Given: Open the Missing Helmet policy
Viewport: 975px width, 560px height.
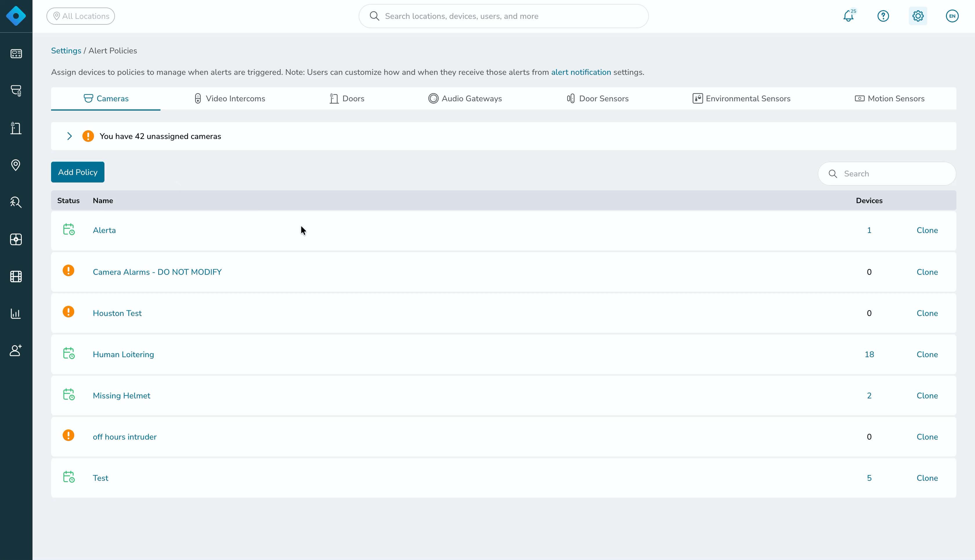Looking at the screenshot, I should [x=122, y=395].
